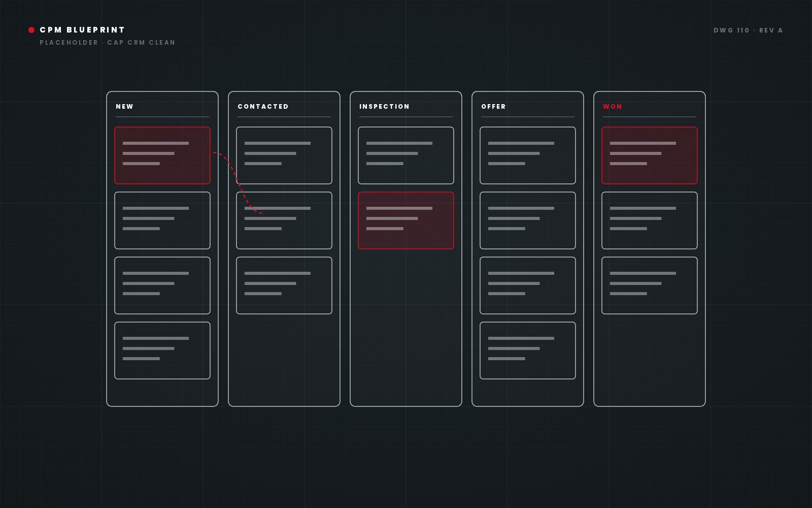Select the INSPECTION column header

tap(384, 107)
